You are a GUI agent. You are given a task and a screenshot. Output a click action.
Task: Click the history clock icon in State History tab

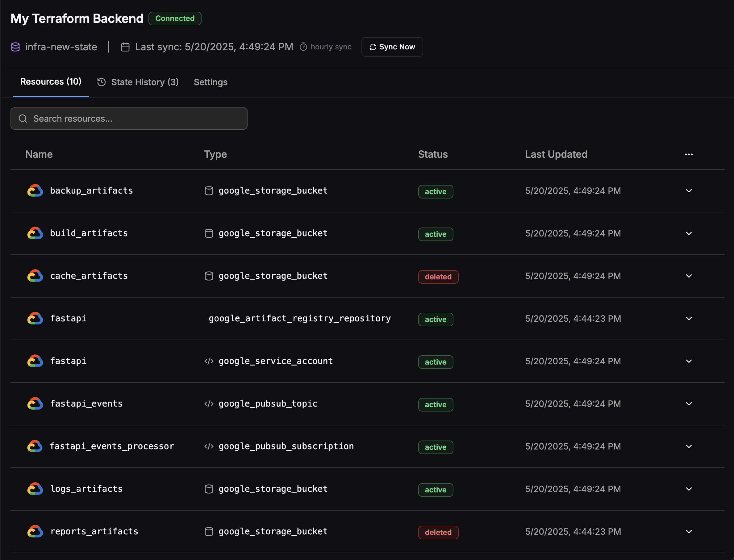click(x=101, y=82)
